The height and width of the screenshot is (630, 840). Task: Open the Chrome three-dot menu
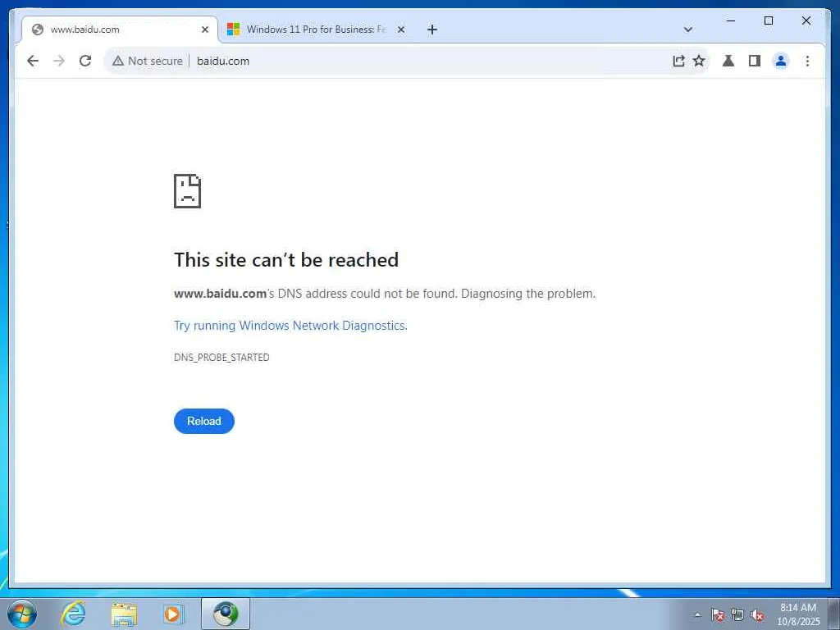[x=807, y=61]
